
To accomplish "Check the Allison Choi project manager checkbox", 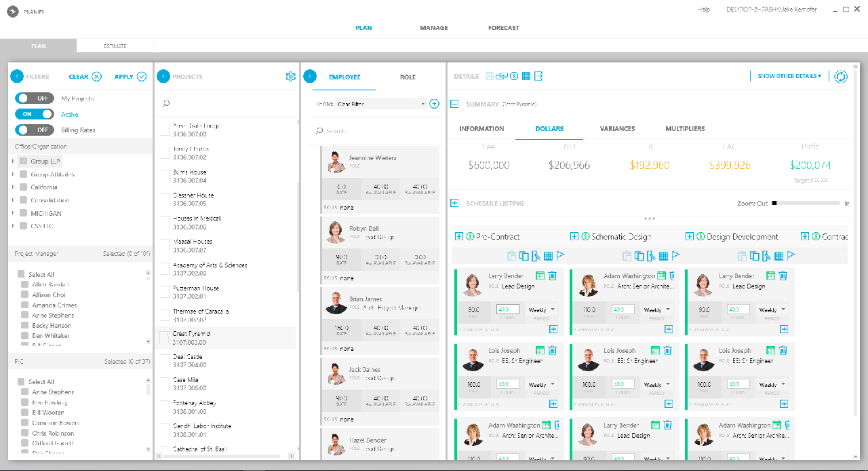I will 25,295.
